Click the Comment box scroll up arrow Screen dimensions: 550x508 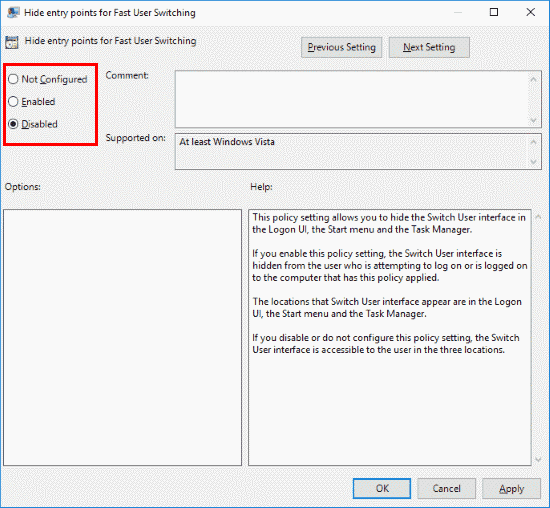(534, 80)
